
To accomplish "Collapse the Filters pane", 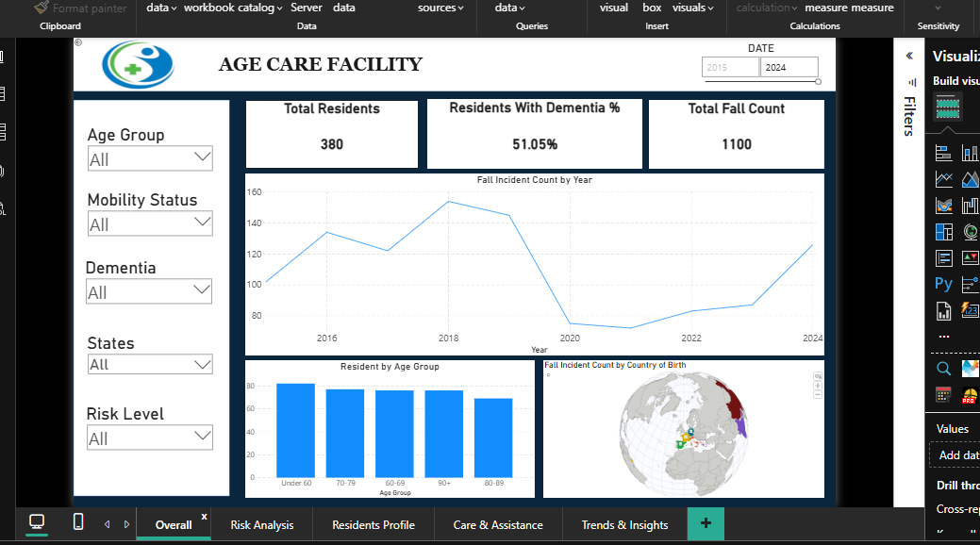I will coord(908,55).
